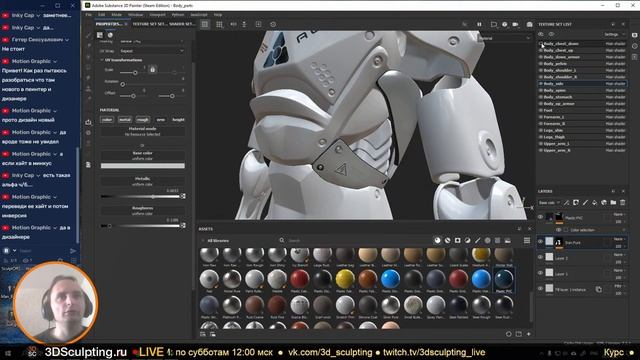Add a fill layer (bucket icon)
Viewport: 640px width, 360px height.
pyautogui.click(x=594, y=202)
